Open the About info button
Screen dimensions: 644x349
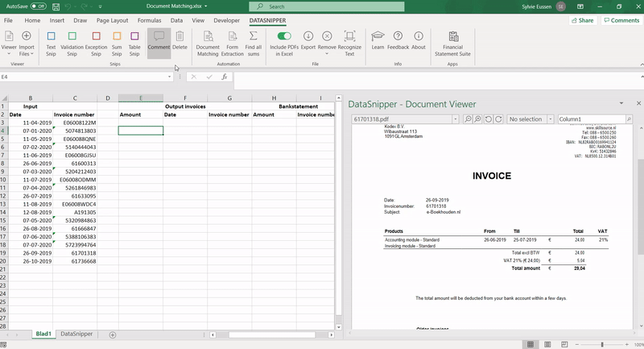[418, 39]
